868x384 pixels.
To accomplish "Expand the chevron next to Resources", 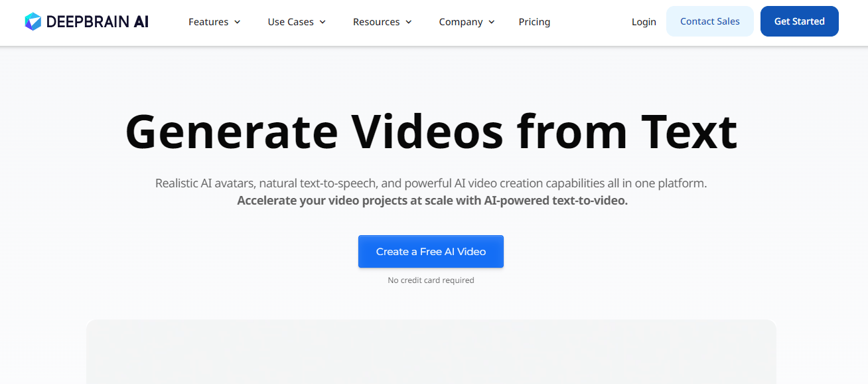I will [409, 22].
